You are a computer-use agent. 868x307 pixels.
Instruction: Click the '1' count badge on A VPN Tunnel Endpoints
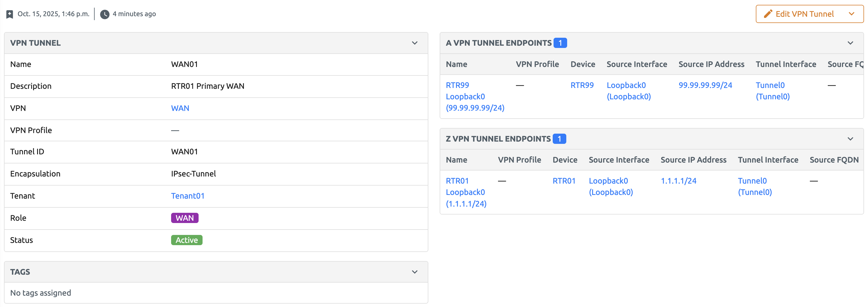(560, 43)
